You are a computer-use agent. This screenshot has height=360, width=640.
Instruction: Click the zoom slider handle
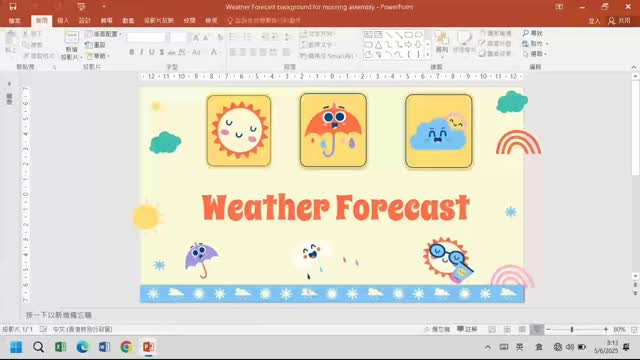pyautogui.click(x=572, y=329)
